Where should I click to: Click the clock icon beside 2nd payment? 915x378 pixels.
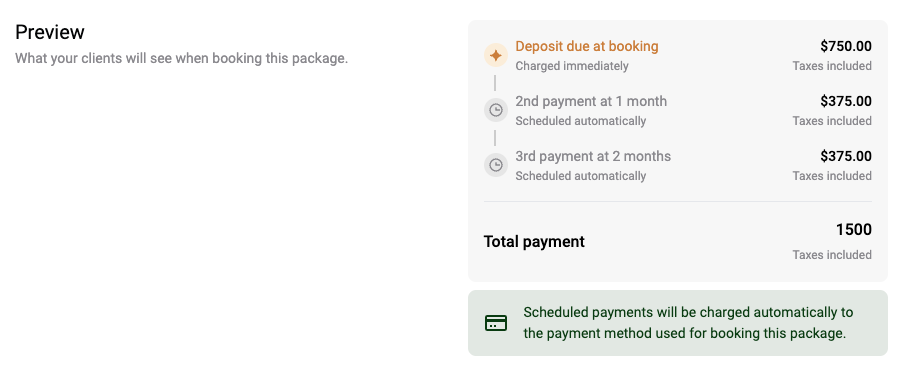tap(495, 110)
